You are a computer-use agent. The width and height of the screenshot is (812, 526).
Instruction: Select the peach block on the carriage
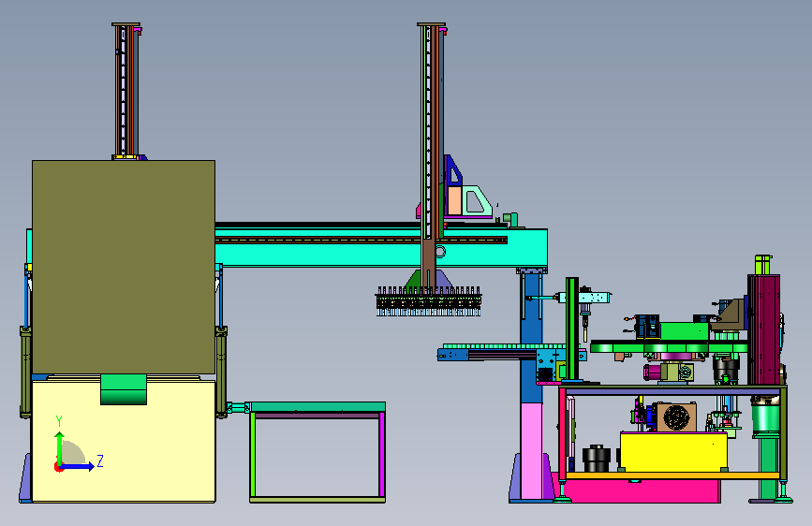point(454,201)
